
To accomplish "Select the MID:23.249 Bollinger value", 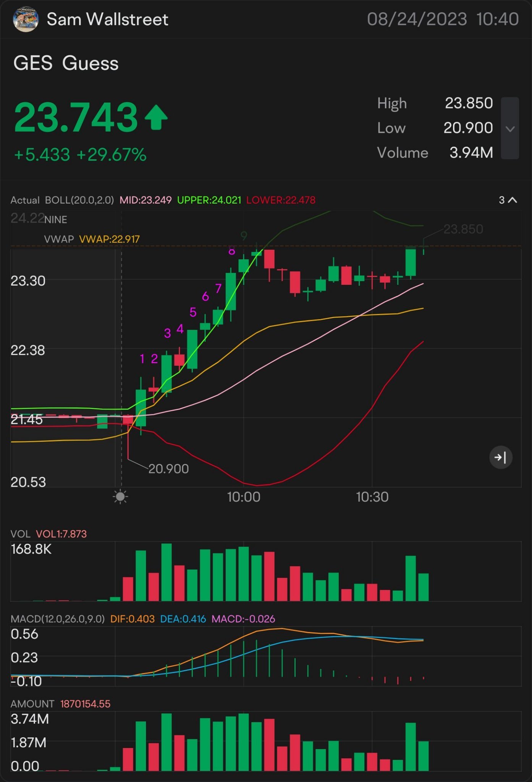I will [146, 200].
